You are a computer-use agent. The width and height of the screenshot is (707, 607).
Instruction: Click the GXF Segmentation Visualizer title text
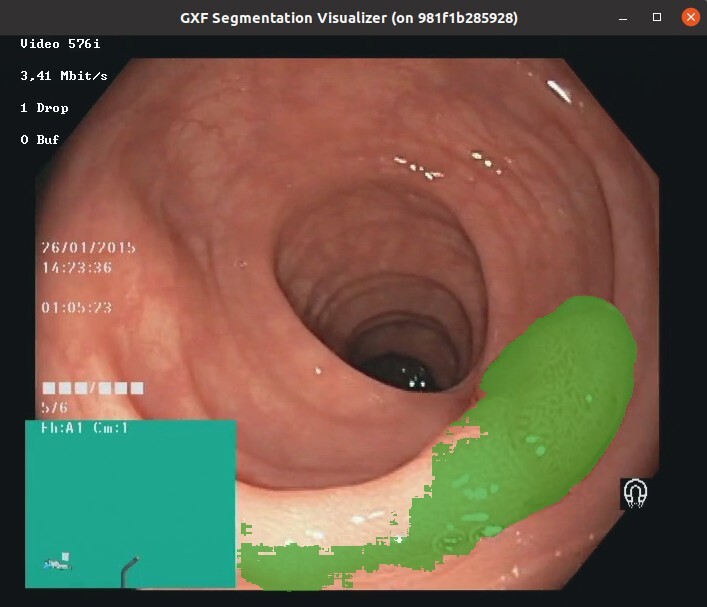click(349, 18)
